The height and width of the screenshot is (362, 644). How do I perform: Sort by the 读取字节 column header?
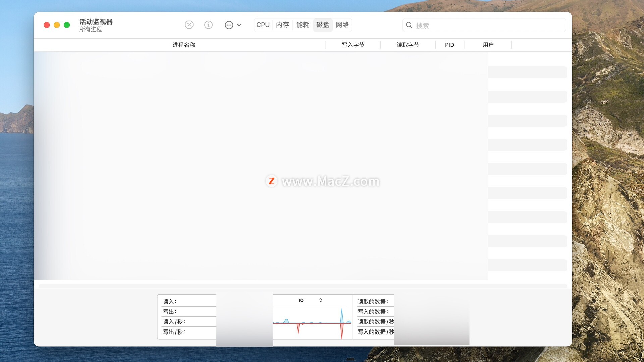tap(408, 45)
